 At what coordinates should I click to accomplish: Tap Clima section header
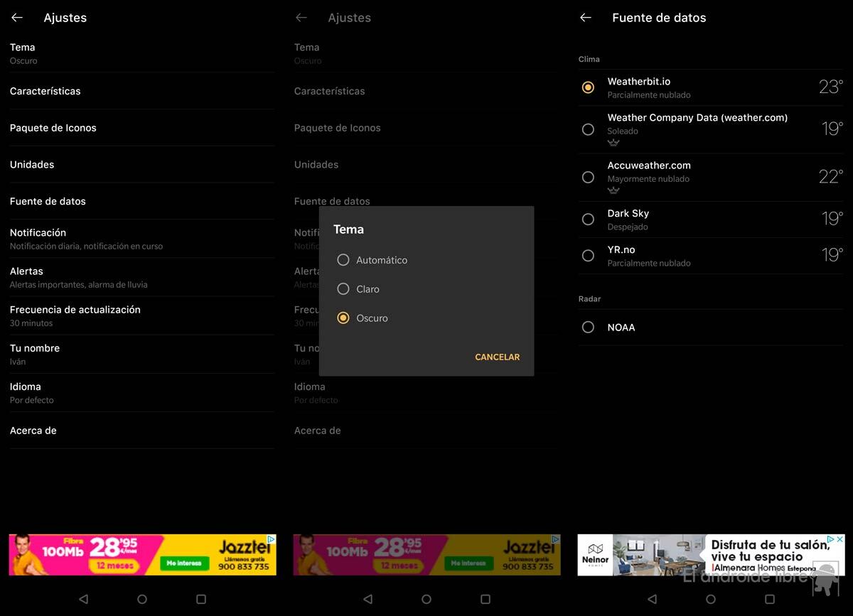[589, 60]
